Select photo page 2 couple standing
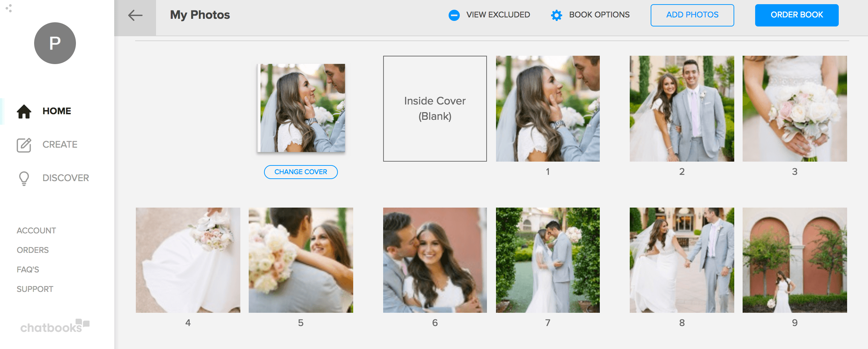This screenshot has width=868, height=349. pos(682,109)
